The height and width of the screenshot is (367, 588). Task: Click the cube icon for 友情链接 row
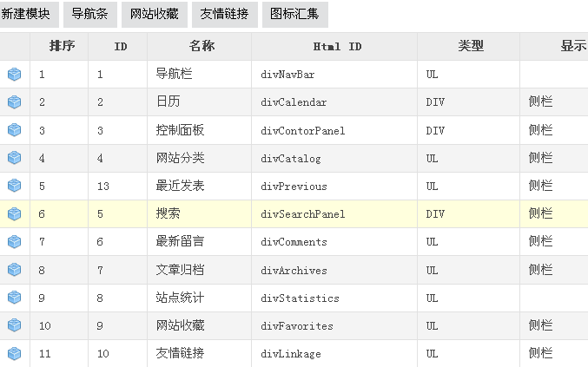coord(14,353)
